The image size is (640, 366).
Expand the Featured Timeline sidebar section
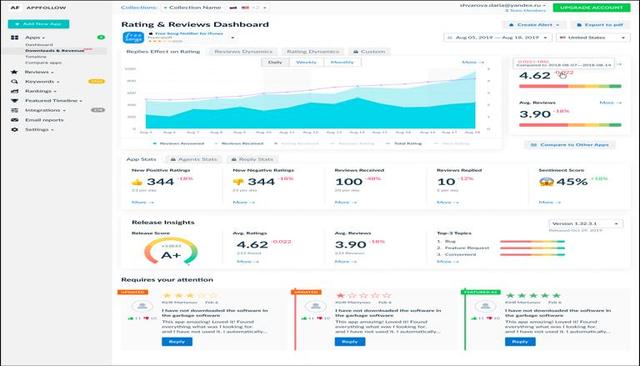click(x=53, y=100)
